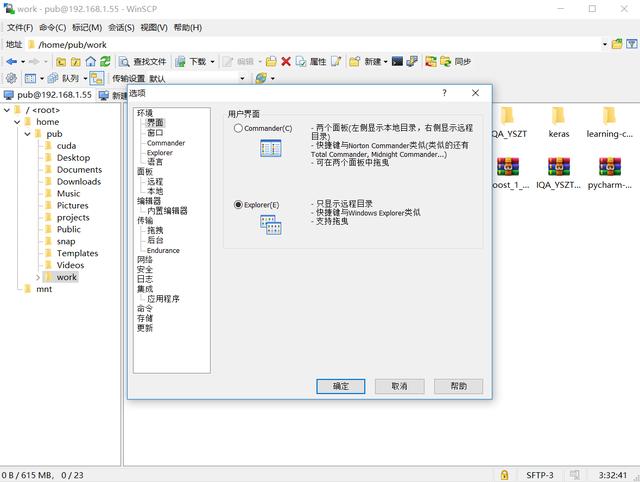Select the mnt folder in tree
This screenshot has height=482, width=640.
pos(44,289)
